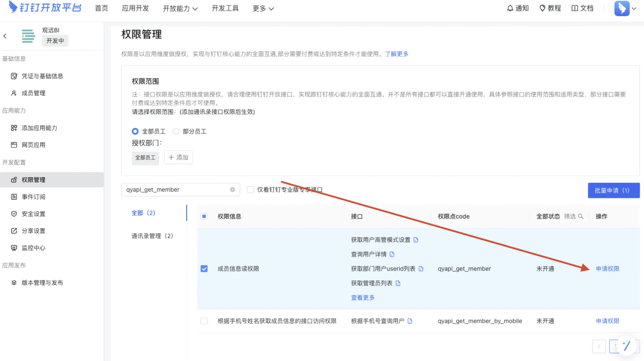Click 批量申请 (1) button

click(x=614, y=190)
